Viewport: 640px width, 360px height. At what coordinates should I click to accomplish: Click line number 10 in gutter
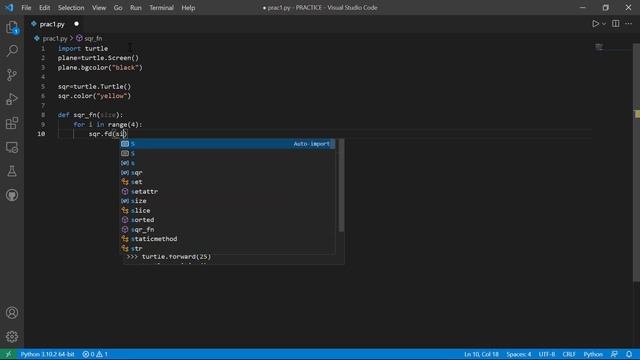(x=41, y=134)
